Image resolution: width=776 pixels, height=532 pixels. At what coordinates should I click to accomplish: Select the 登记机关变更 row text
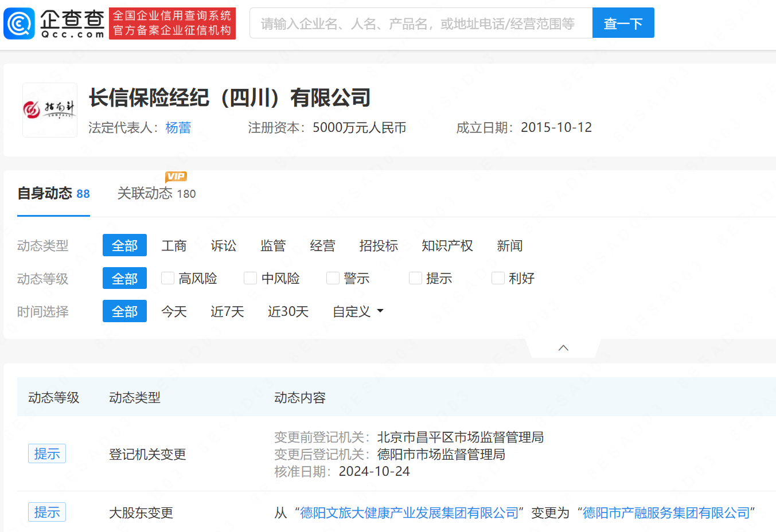(x=147, y=454)
